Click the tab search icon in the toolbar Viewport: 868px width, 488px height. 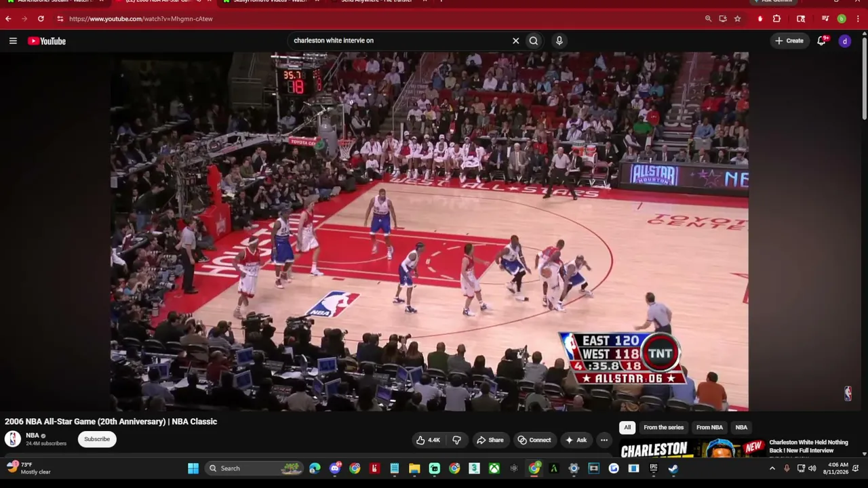[x=801, y=19]
